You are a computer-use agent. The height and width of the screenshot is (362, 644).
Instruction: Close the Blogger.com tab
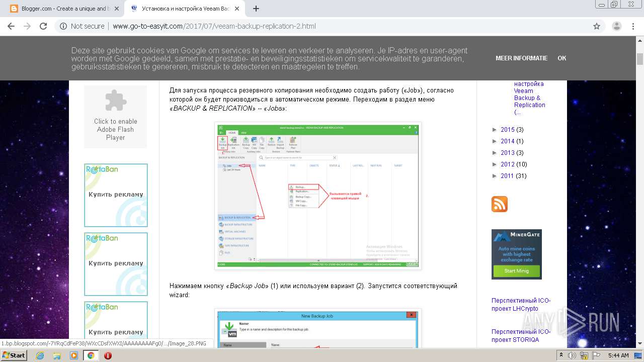click(117, 9)
